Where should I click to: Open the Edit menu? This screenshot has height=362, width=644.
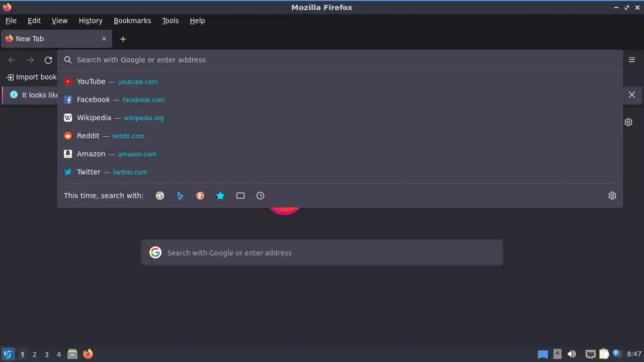(34, 21)
